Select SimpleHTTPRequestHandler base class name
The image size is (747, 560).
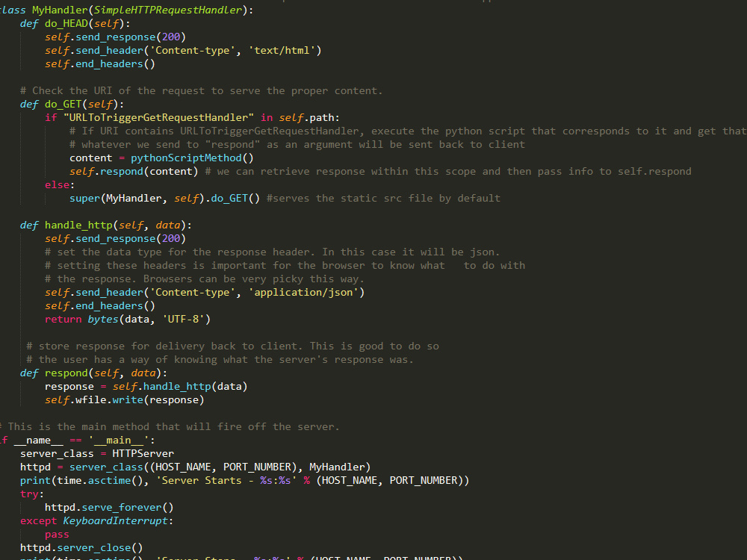pyautogui.click(x=168, y=10)
